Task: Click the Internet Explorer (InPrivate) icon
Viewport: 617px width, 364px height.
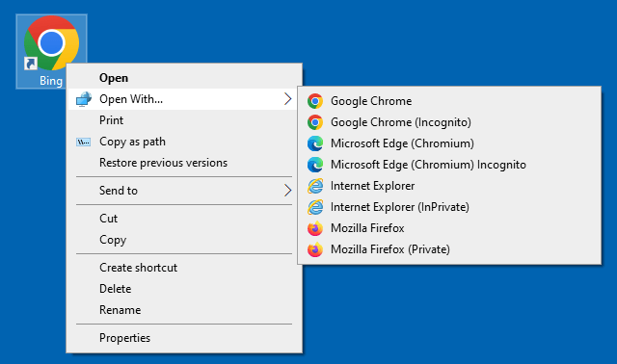Action: (315, 207)
